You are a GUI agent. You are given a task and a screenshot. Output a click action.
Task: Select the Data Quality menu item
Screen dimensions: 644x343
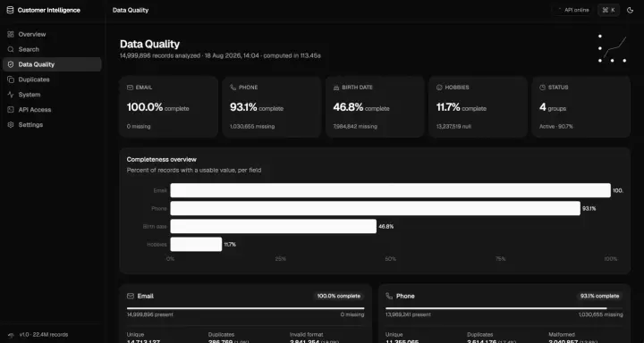(x=52, y=64)
